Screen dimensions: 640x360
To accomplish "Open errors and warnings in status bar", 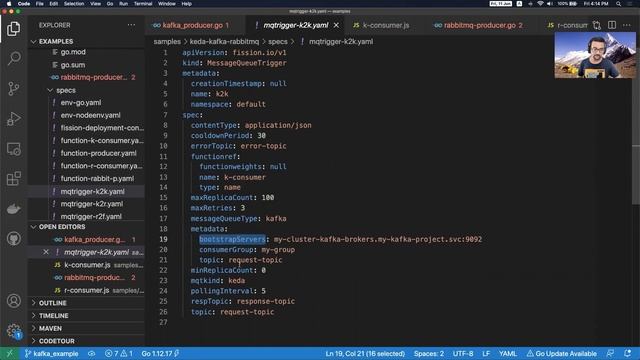I will 118,353.
